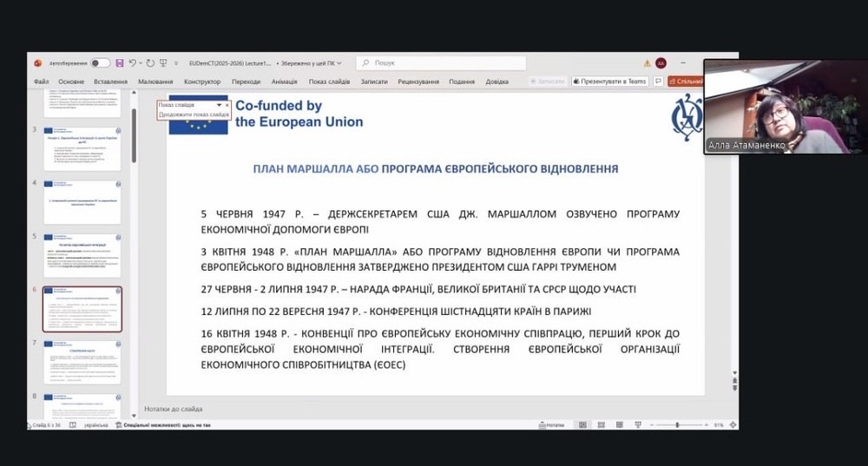Screen dimensions: 868x466
Task: Select slide 7 thumbnail in panel
Action: (82, 362)
